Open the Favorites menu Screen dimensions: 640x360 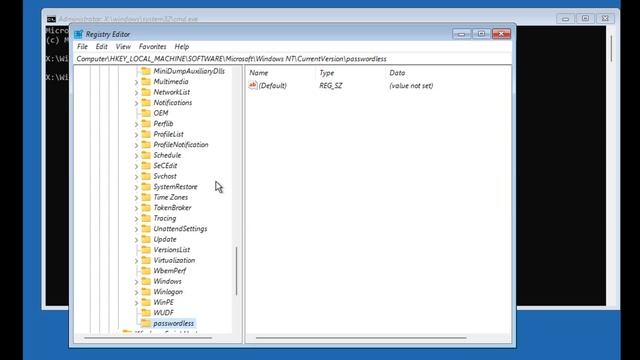tap(152, 47)
